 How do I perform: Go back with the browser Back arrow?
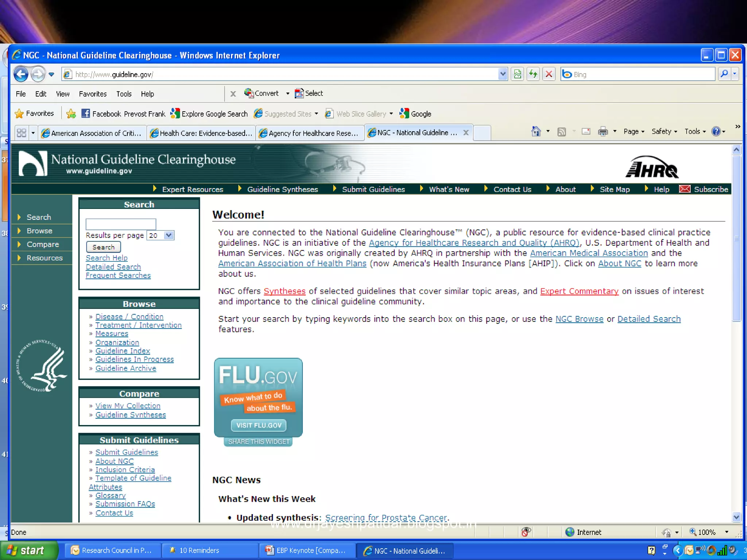(x=21, y=74)
